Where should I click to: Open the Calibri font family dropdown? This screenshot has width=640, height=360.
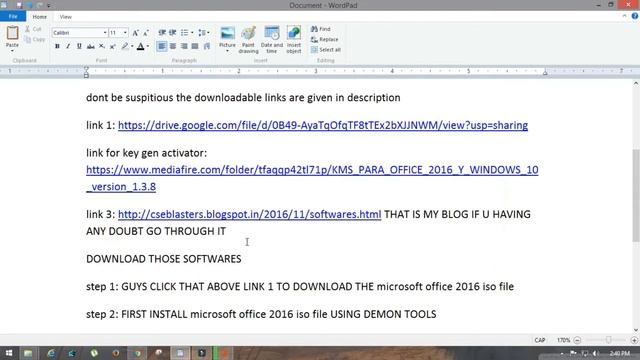click(x=105, y=33)
